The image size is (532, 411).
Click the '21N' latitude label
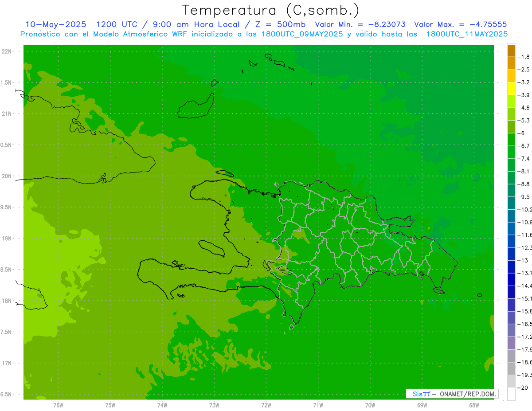click(6, 114)
